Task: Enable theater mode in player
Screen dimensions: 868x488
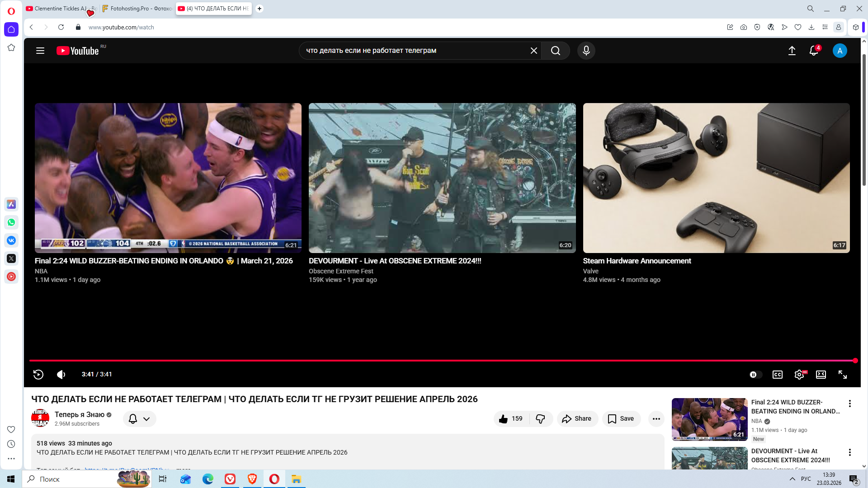Action: click(x=821, y=375)
